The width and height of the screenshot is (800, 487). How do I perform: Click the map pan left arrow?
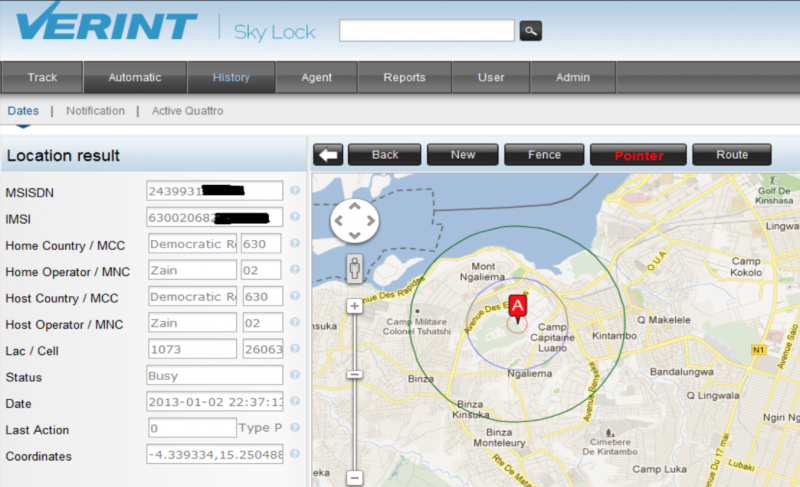(338, 221)
